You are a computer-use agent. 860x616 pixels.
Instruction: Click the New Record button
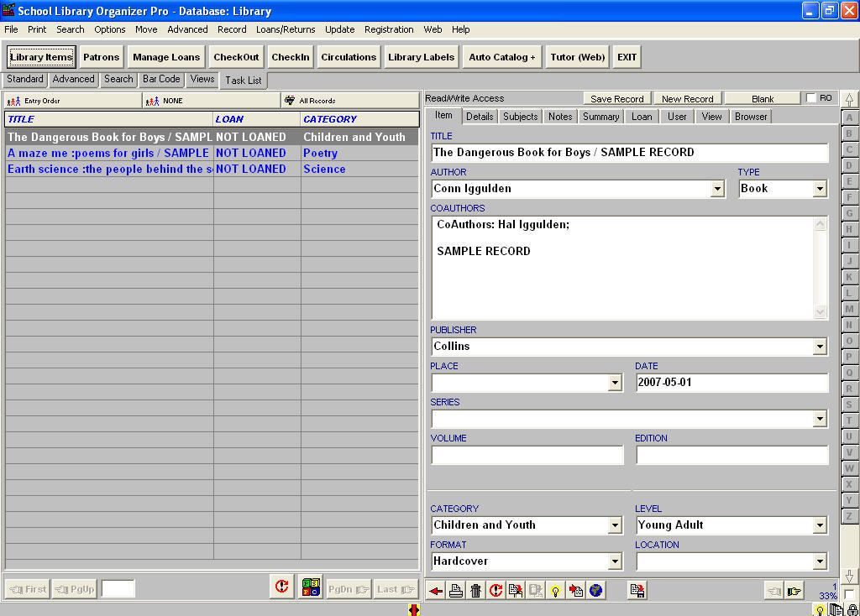[688, 98]
